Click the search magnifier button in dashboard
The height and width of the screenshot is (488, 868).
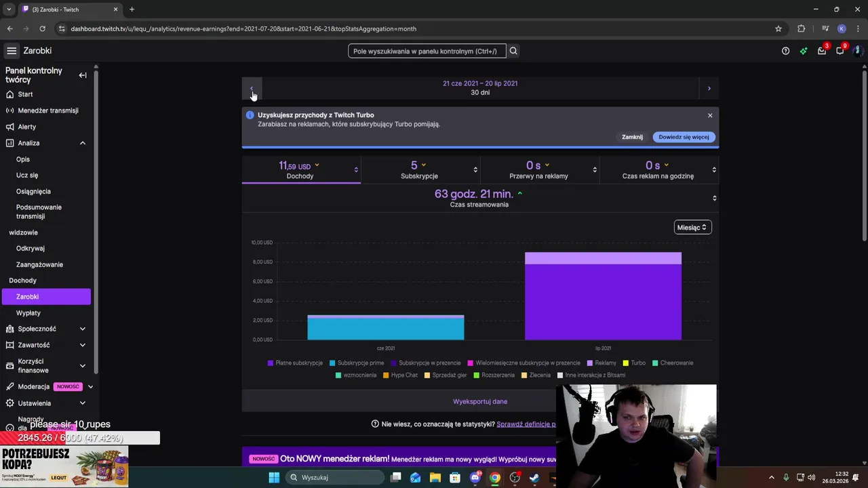click(513, 51)
